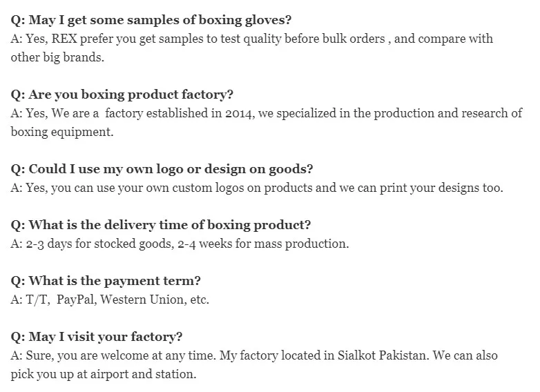Click the T/T, PayPal, Western Union answer
540x392 pixels.
click(109, 300)
